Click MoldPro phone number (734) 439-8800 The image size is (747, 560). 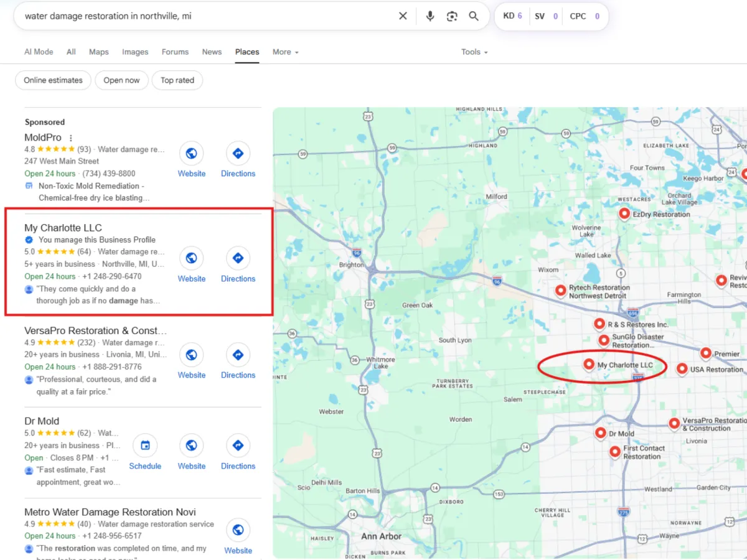click(x=109, y=174)
